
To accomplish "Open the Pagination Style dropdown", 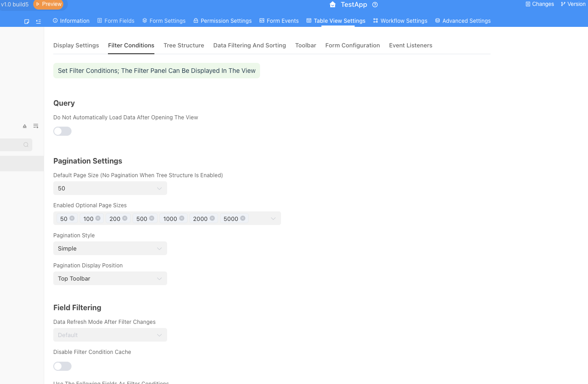I will [110, 248].
